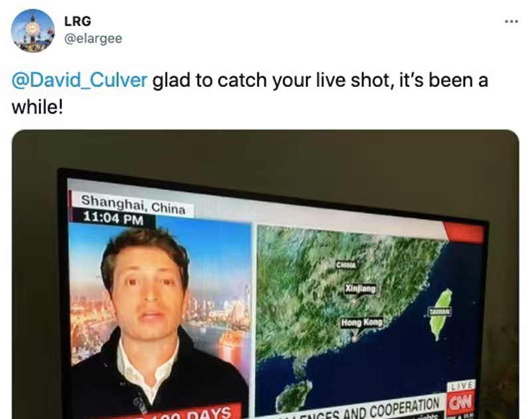Screen dimensions: 532x419
Task: Click the Hong Kong map label
Action: [362, 323]
